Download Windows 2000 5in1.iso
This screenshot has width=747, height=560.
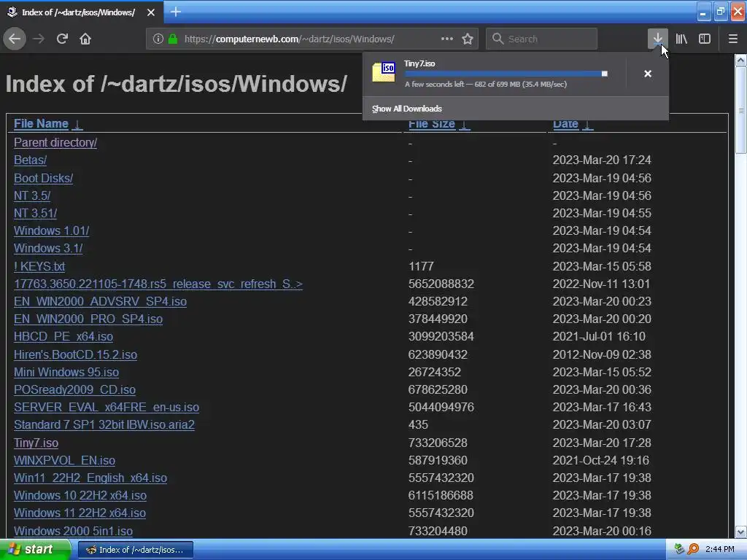click(74, 531)
